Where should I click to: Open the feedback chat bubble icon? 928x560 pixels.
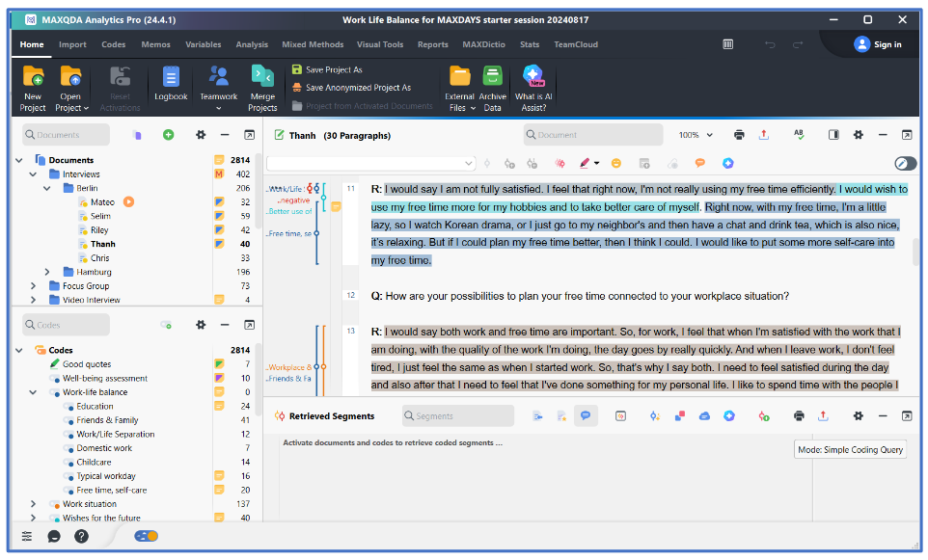[54, 536]
